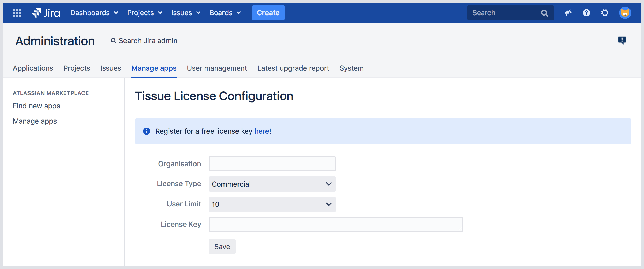Click the search magnifier icon in top bar
Viewport: 644px width, 269px height.
click(544, 13)
